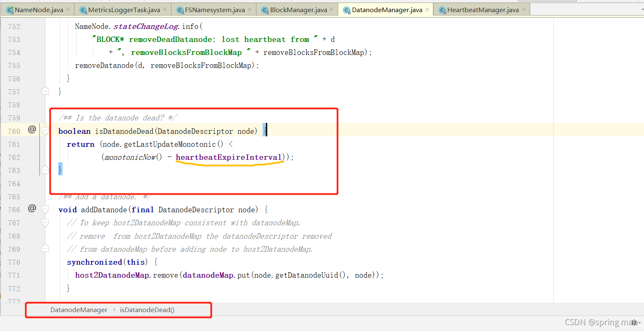This screenshot has width=644, height=331.
Task: Click isDatanodeDead() in the breadcrumb bar
Action: coord(147,310)
